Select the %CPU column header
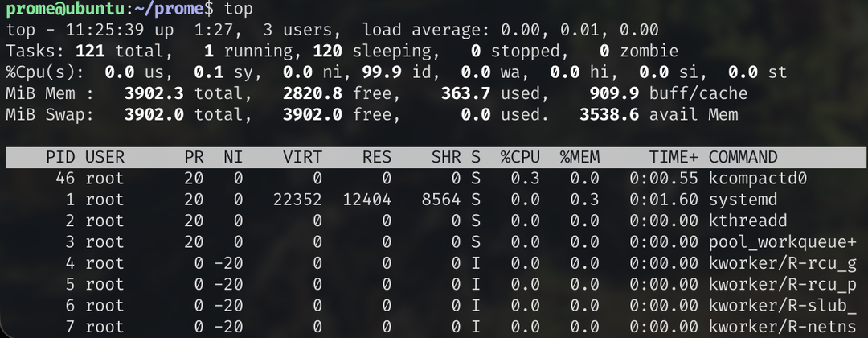868x338 pixels. coord(519,157)
